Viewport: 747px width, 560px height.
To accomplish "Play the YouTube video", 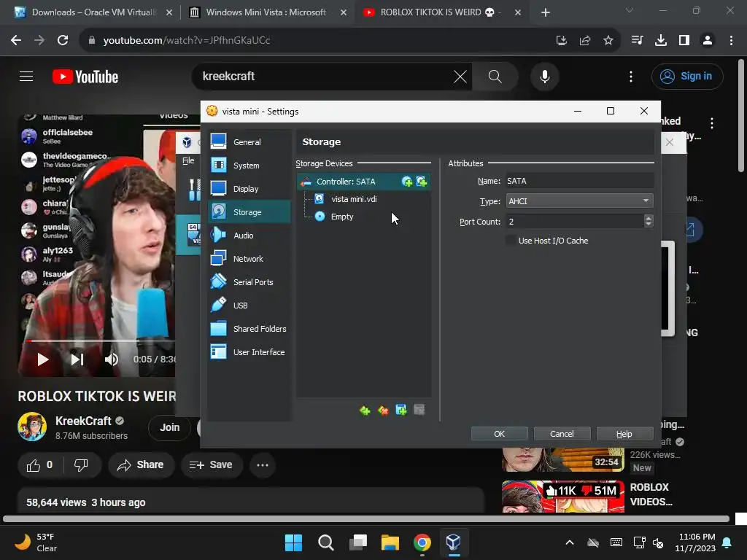I will coord(43,359).
